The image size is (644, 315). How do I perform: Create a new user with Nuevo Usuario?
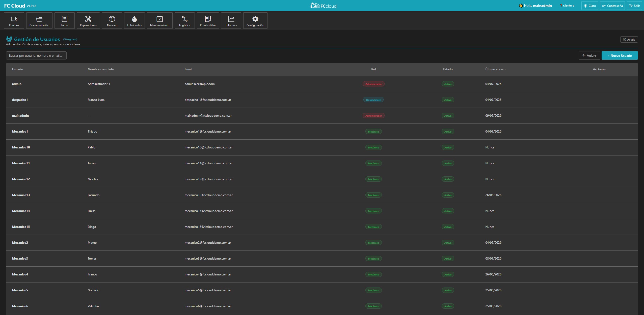620,55
